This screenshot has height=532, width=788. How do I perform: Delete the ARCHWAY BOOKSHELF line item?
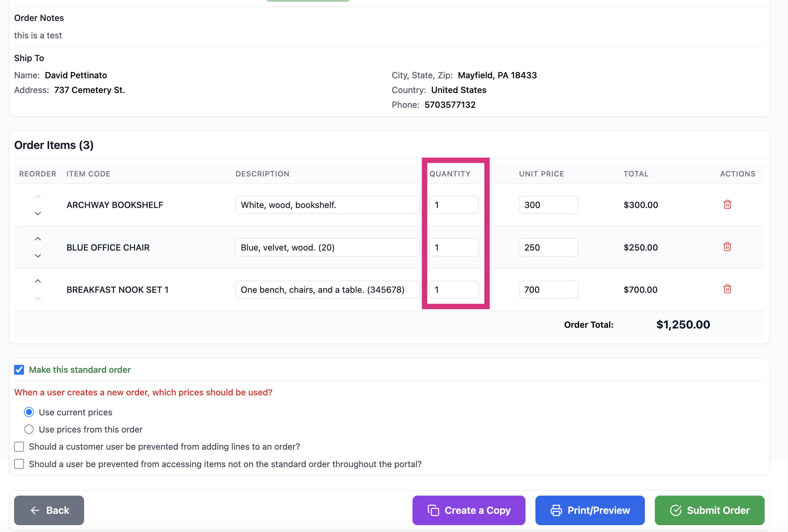pyautogui.click(x=727, y=205)
